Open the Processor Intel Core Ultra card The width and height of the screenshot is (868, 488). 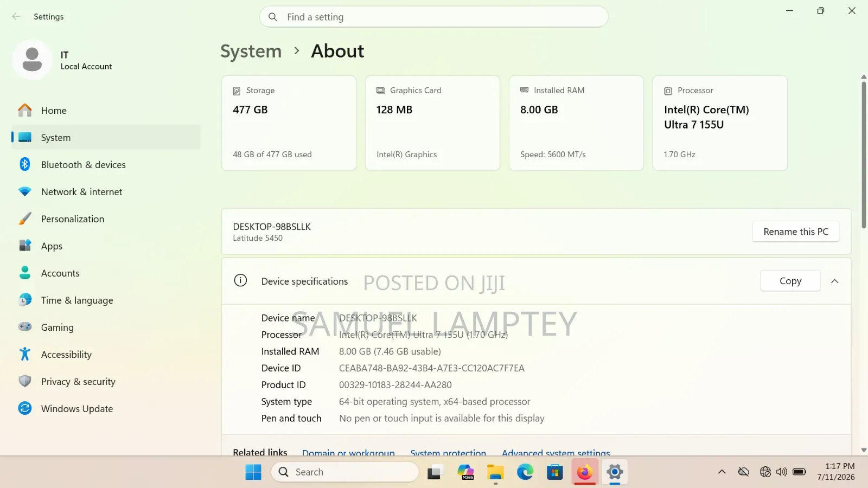coord(720,123)
